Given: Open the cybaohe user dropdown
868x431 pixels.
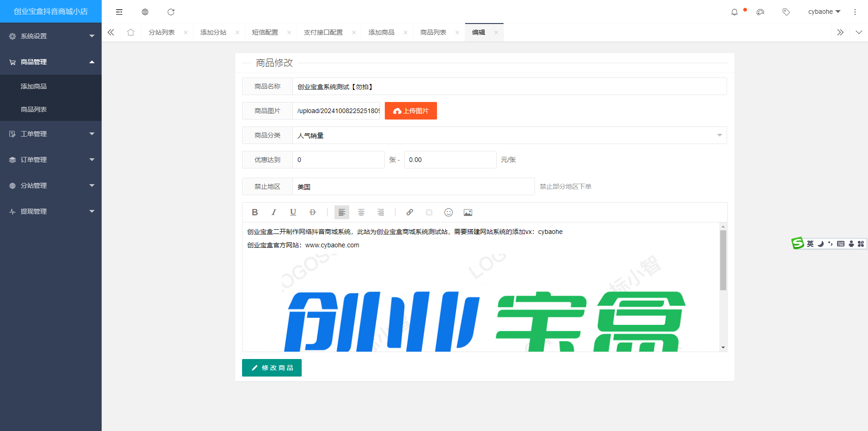Looking at the screenshot, I should coord(824,12).
